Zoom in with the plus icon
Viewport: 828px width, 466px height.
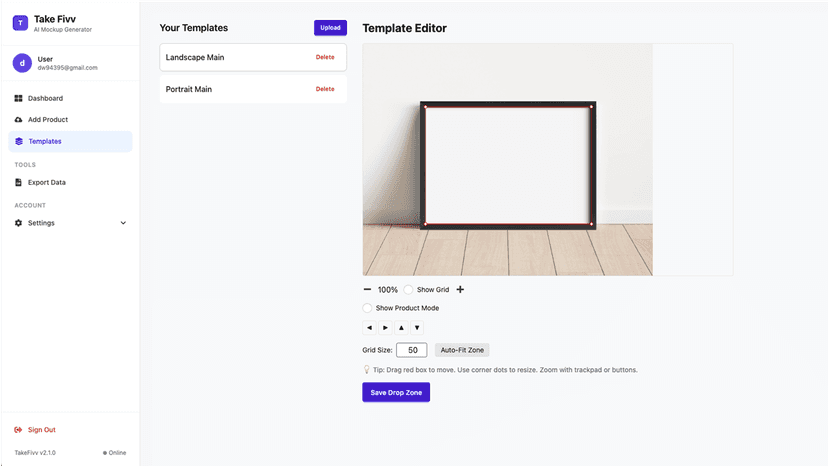pyautogui.click(x=460, y=290)
